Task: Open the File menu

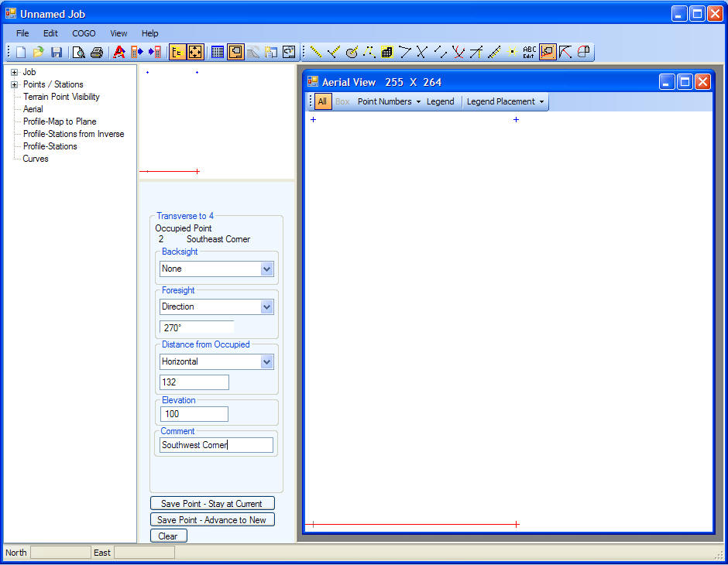Action: click(22, 33)
